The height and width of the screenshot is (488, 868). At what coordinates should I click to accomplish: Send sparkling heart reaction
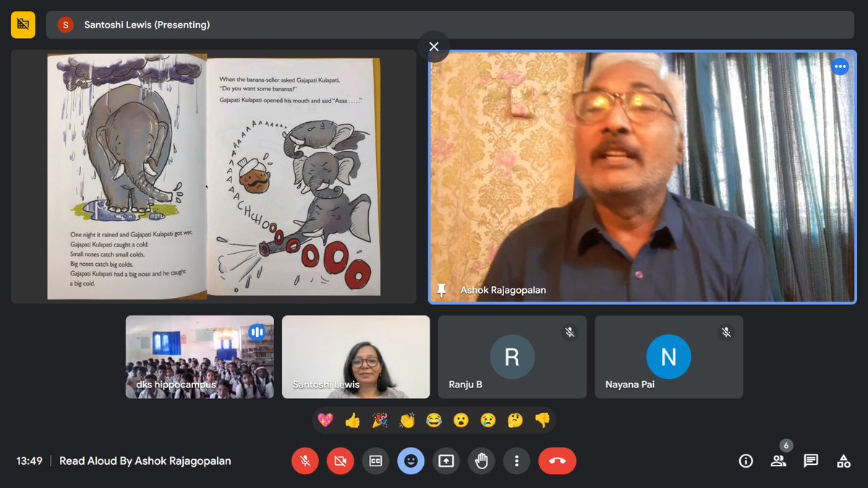pos(325,420)
